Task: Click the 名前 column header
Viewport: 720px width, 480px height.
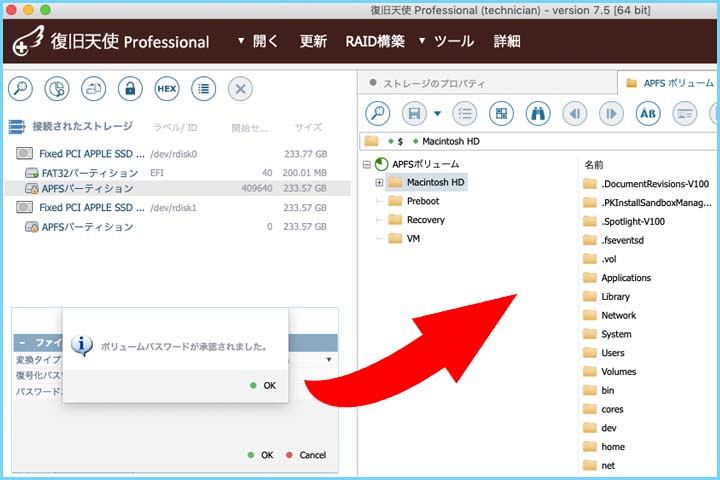Action: (x=594, y=165)
